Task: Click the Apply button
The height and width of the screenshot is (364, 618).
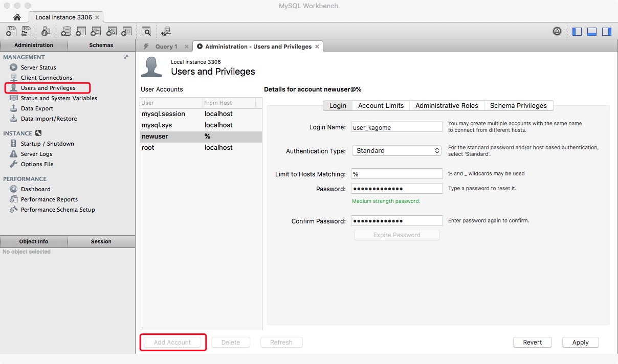Action: (x=581, y=343)
